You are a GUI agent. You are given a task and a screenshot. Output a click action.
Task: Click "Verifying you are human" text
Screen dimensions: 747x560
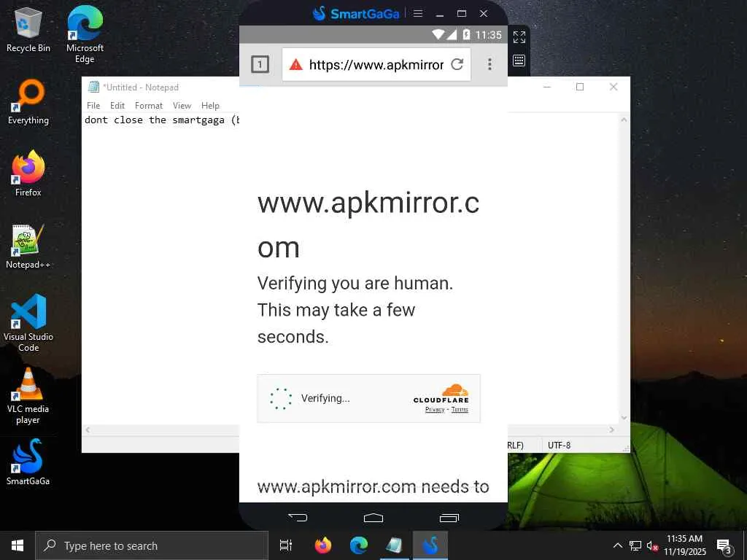tap(355, 284)
